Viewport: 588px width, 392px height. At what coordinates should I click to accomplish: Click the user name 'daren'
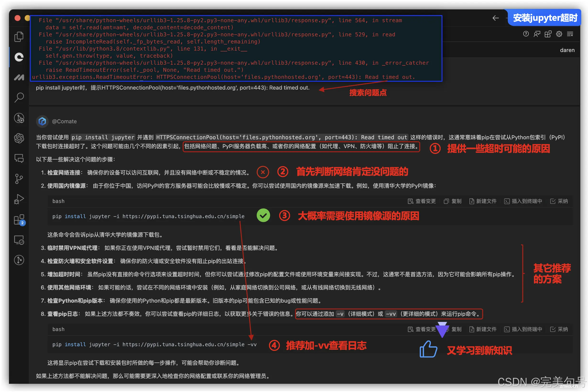567,50
